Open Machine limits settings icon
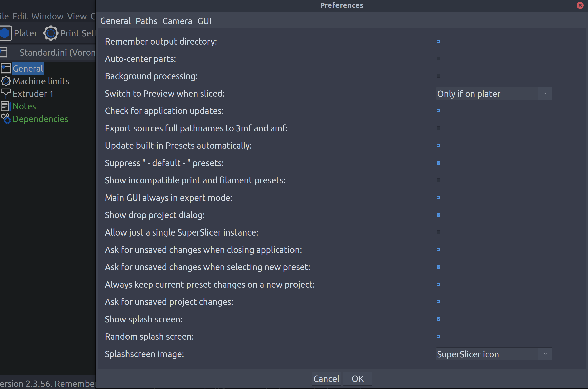 point(6,81)
